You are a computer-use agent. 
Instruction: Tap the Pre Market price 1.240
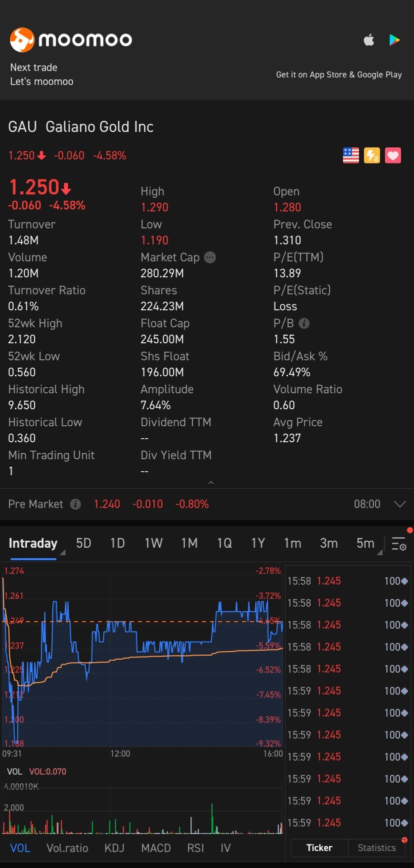(107, 504)
